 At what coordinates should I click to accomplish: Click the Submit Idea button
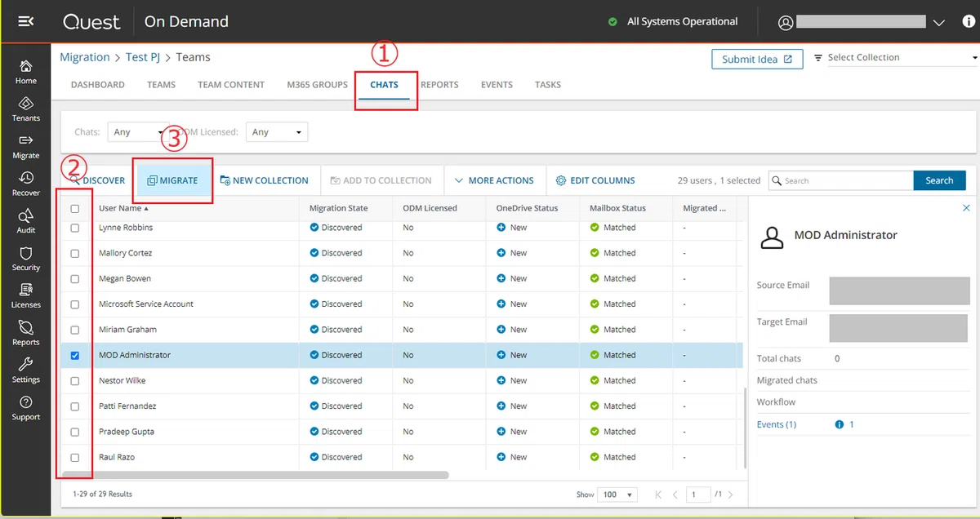click(757, 60)
